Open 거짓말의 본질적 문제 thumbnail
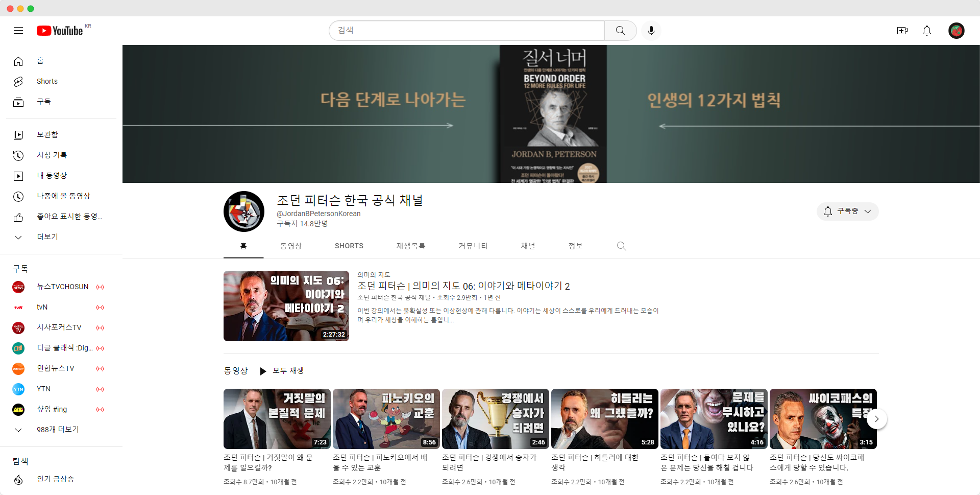980x495 pixels. pos(277,419)
